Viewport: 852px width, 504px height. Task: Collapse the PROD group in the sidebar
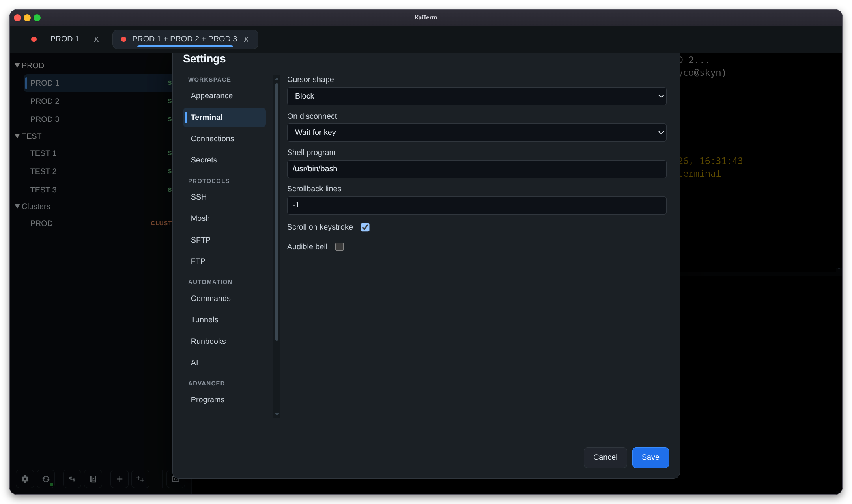pyautogui.click(x=17, y=65)
